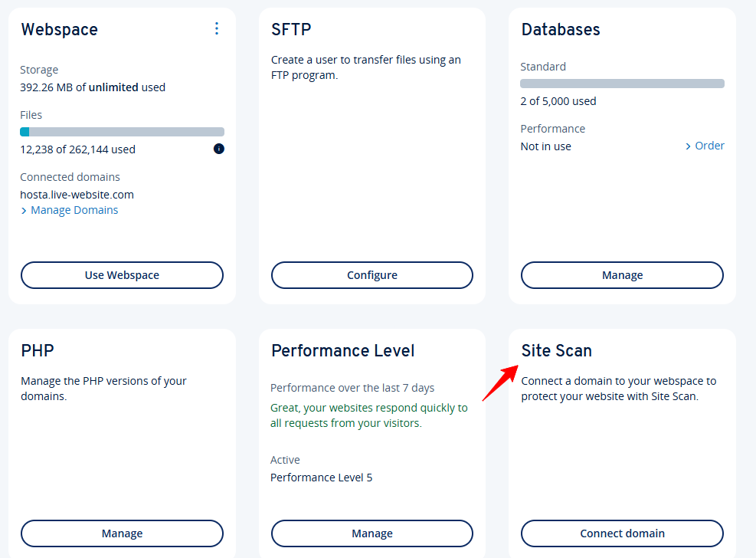Click the Files usage progress bar
The height and width of the screenshot is (558, 756).
[122, 132]
